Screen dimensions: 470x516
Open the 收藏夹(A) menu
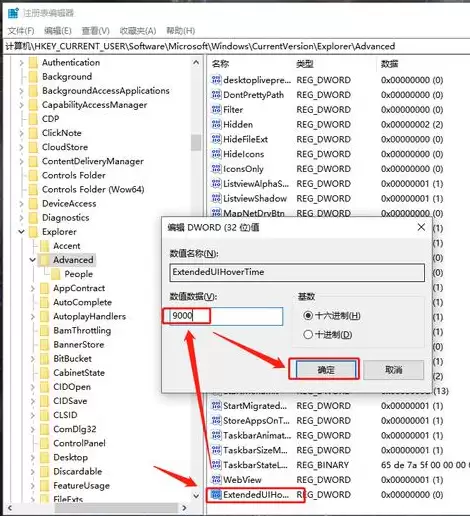pyautogui.click(x=138, y=31)
